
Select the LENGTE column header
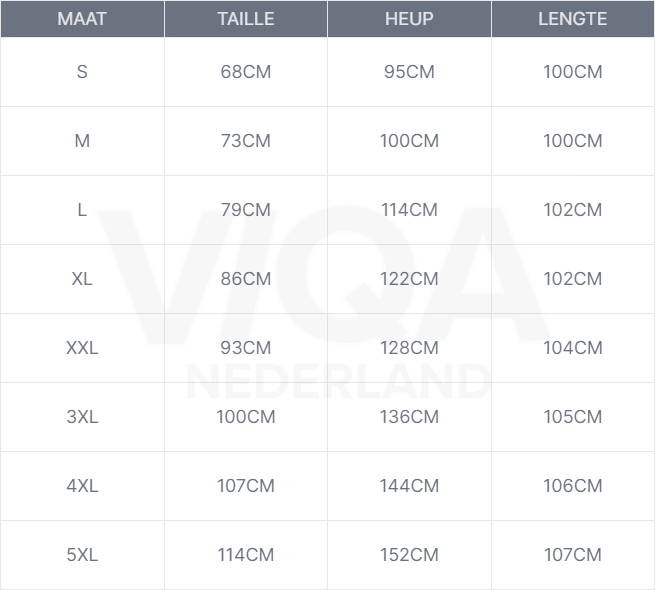click(x=572, y=19)
